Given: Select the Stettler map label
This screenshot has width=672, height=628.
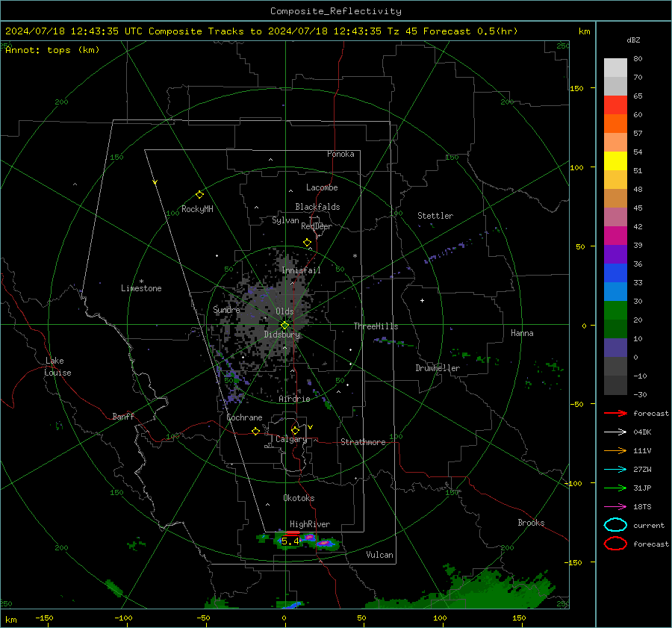Looking at the screenshot, I should click(x=435, y=216).
